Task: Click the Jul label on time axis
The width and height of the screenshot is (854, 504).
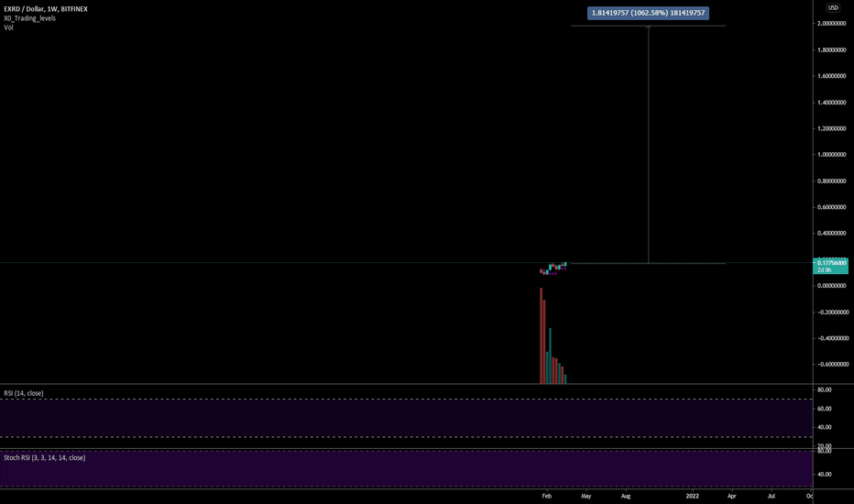Action: click(x=772, y=496)
